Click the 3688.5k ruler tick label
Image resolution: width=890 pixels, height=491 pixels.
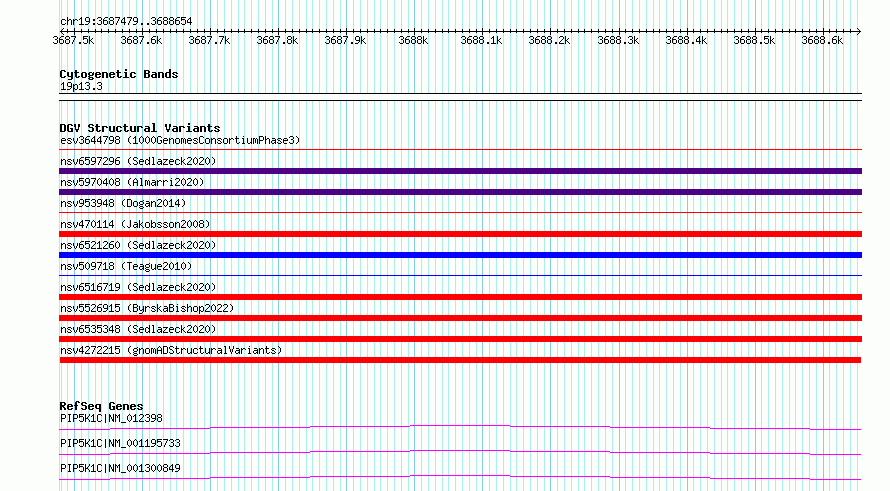click(754, 40)
